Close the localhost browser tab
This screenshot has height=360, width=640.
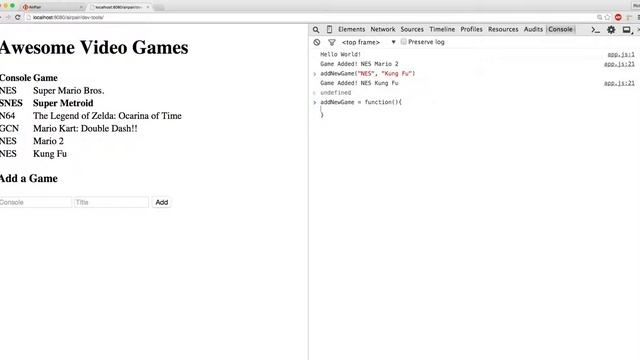148,7
